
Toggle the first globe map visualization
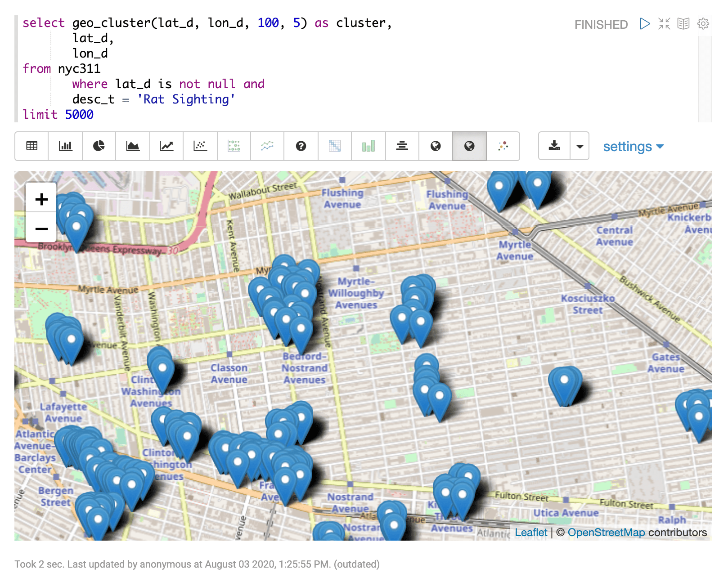click(435, 146)
